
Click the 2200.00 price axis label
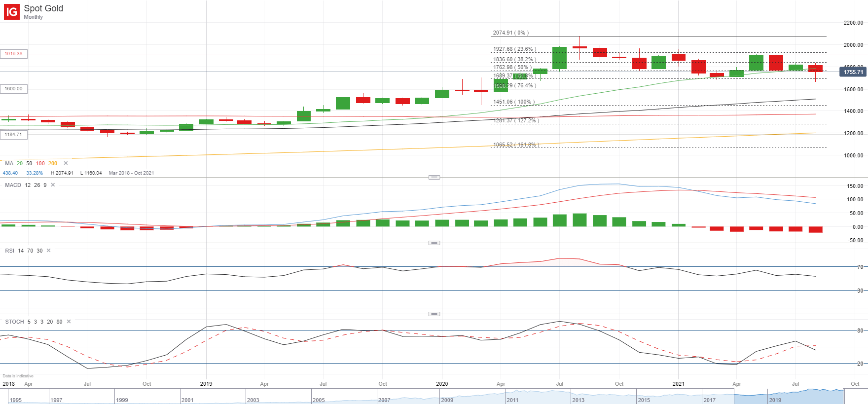tap(853, 23)
